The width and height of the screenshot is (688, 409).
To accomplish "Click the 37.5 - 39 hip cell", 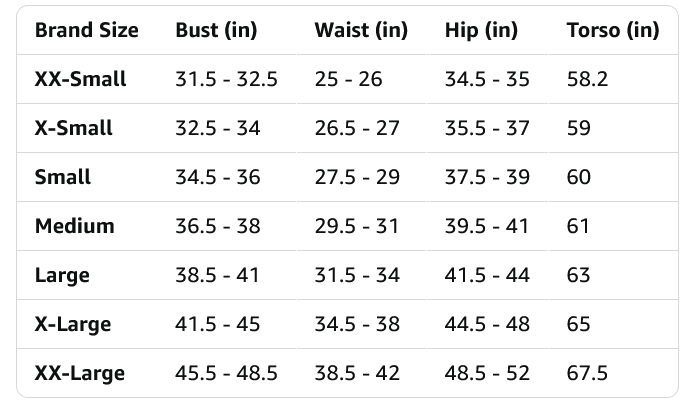I will coord(487,177).
